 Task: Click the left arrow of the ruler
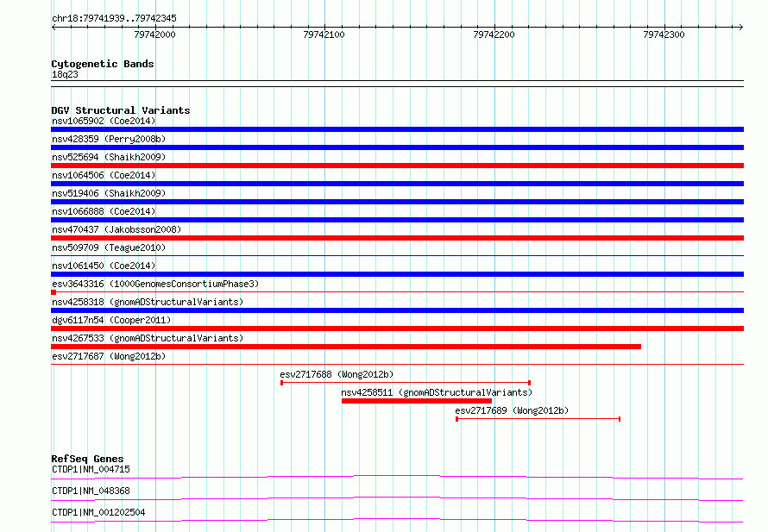click(54, 27)
